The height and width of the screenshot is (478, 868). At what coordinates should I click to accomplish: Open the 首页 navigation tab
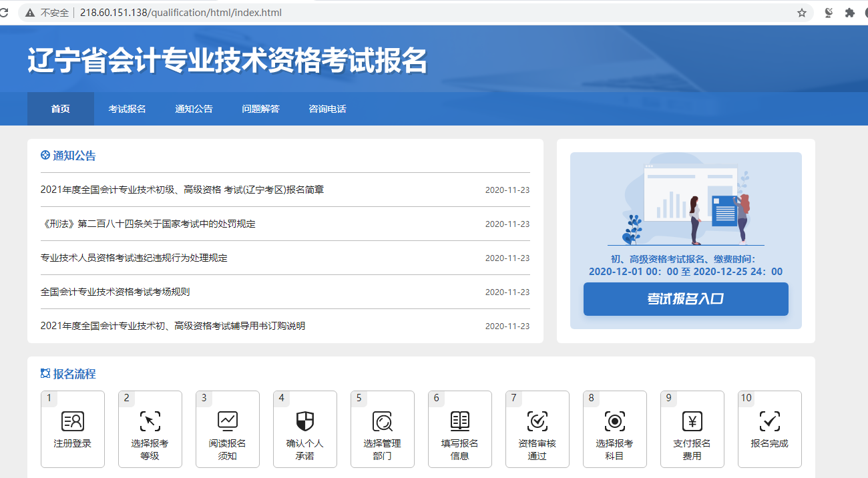click(61, 109)
